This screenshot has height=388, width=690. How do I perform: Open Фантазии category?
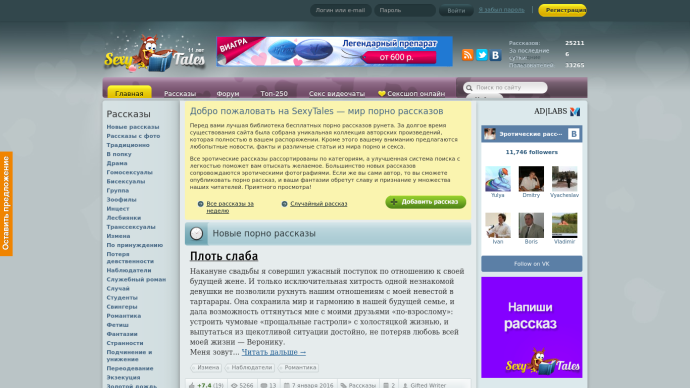122,334
